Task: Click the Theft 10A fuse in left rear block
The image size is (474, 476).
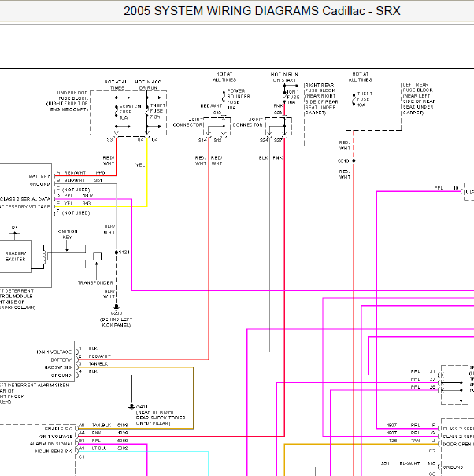Action: click(354, 100)
